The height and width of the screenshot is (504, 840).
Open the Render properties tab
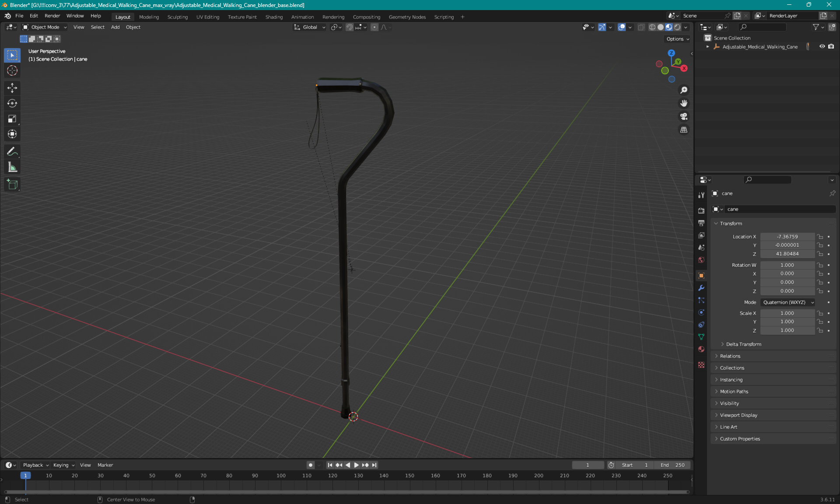pyautogui.click(x=701, y=210)
